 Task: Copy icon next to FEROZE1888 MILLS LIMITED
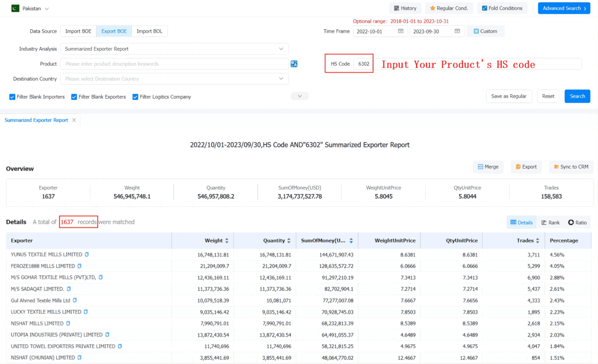79,266
